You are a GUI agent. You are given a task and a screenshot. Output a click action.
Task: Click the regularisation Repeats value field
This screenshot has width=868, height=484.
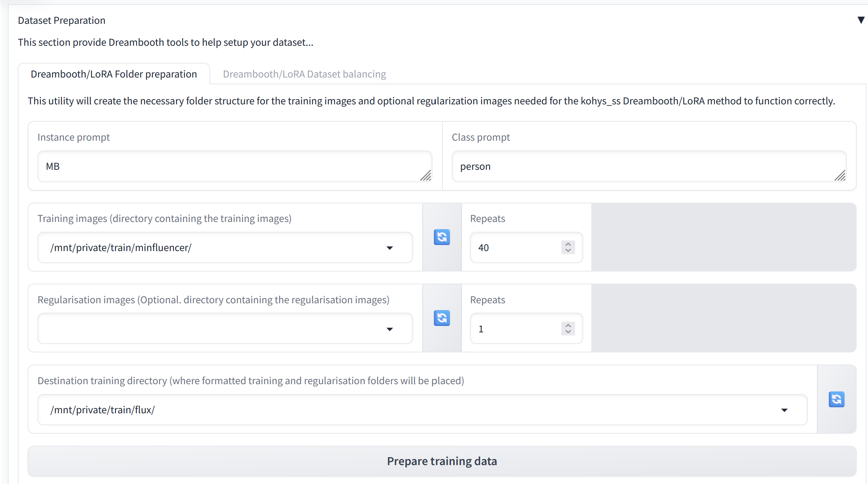[x=514, y=329]
